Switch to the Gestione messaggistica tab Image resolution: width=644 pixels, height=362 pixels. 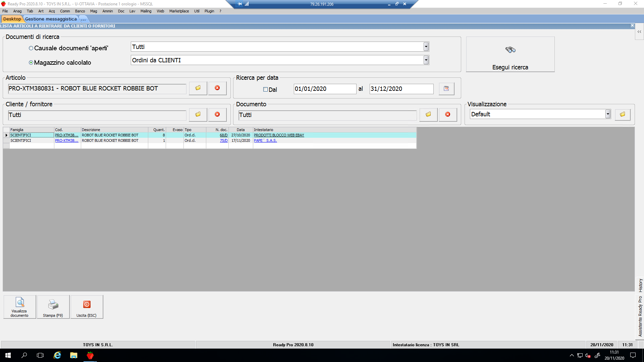click(51, 19)
